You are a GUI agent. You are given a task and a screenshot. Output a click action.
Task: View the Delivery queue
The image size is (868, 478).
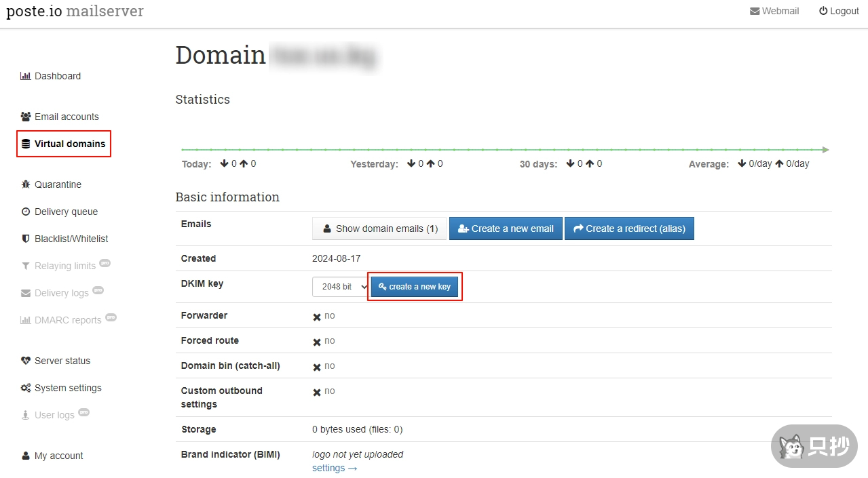click(x=65, y=212)
